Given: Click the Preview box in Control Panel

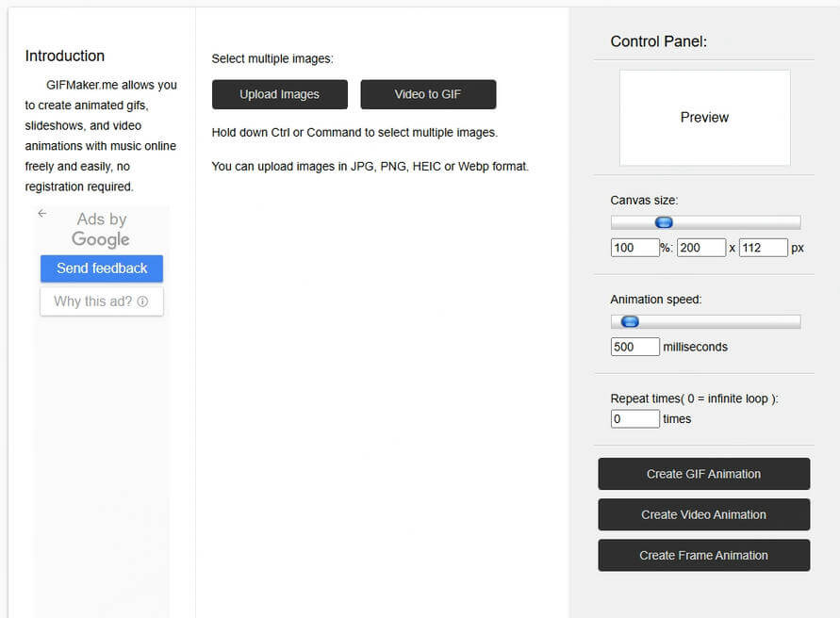Looking at the screenshot, I should (704, 118).
